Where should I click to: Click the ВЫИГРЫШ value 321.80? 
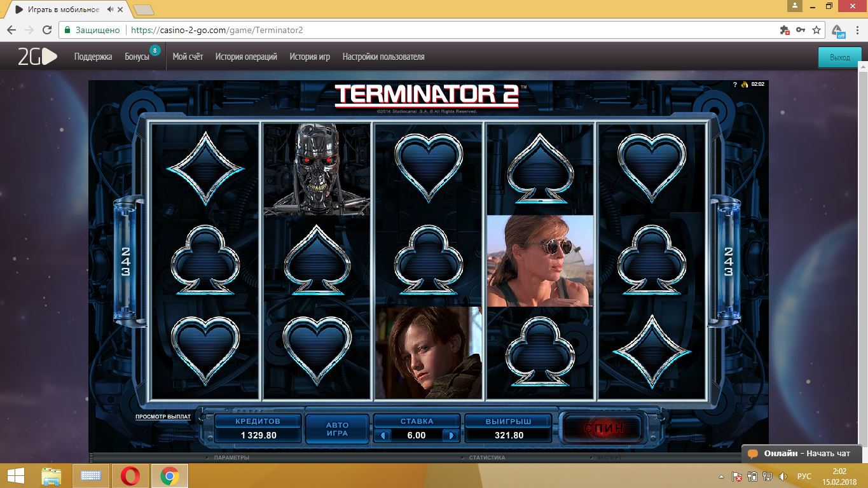point(509,436)
